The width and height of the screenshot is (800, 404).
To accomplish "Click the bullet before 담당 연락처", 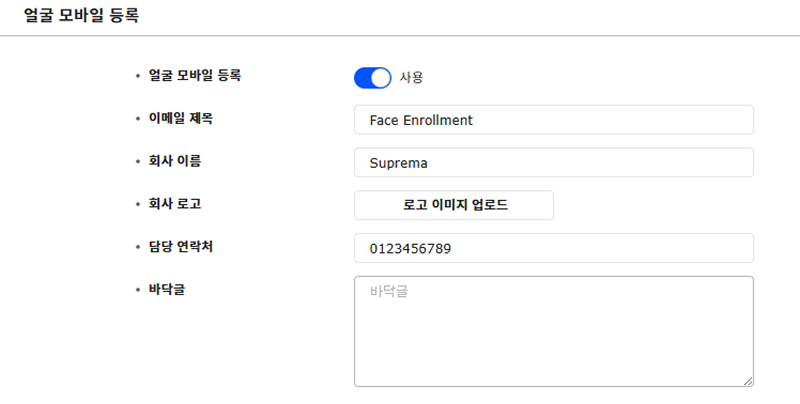I will (x=137, y=247).
